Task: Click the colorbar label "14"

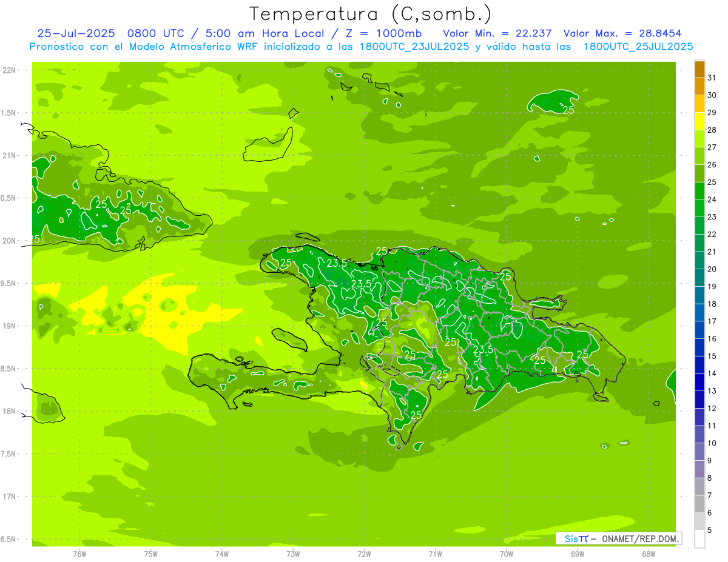Action: coord(712,373)
